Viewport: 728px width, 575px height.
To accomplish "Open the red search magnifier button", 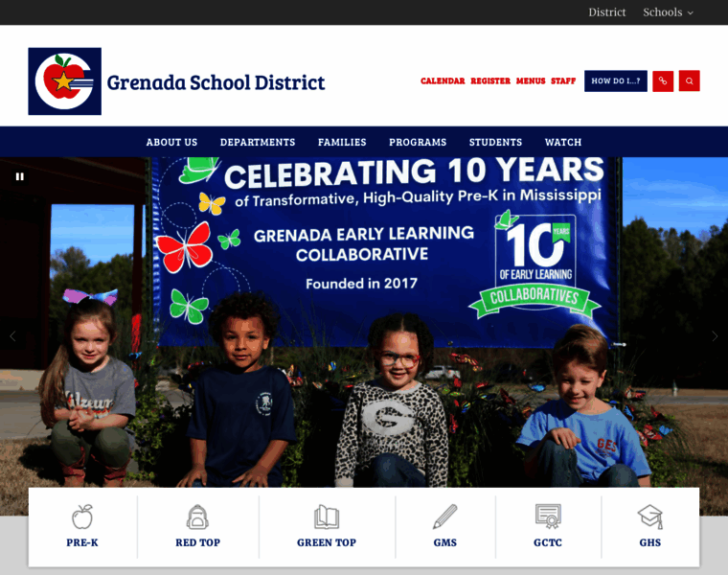I will [x=689, y=81].
